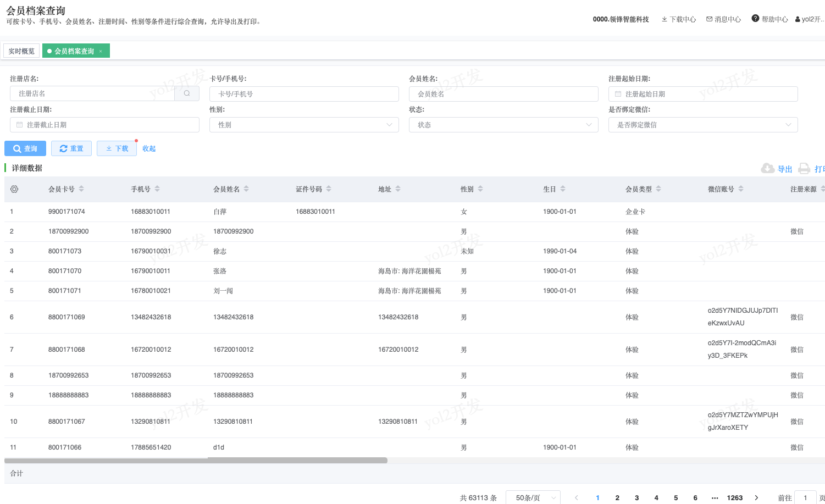The width and height of the screenshot is (825, 504).
Task: Sort by 微信账号 column
Action: [741, 189]
